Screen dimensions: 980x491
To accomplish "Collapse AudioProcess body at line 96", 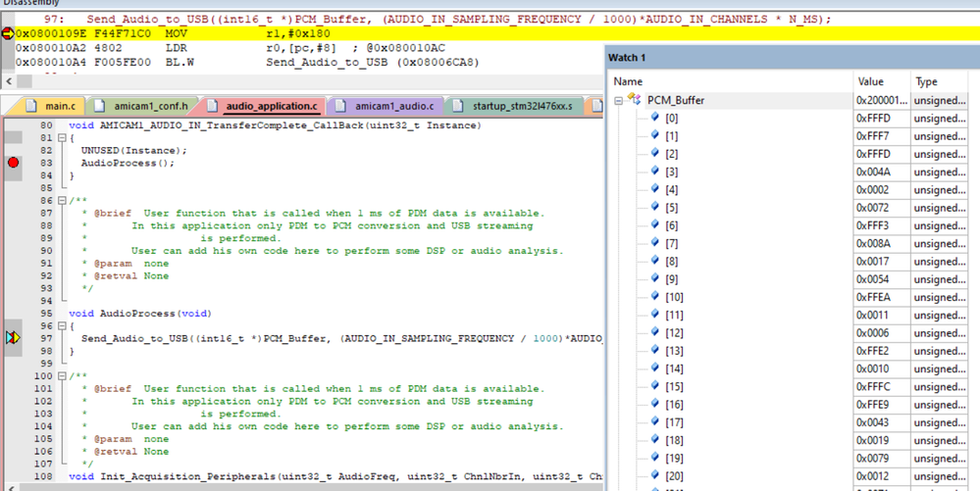I will (62, 326).
